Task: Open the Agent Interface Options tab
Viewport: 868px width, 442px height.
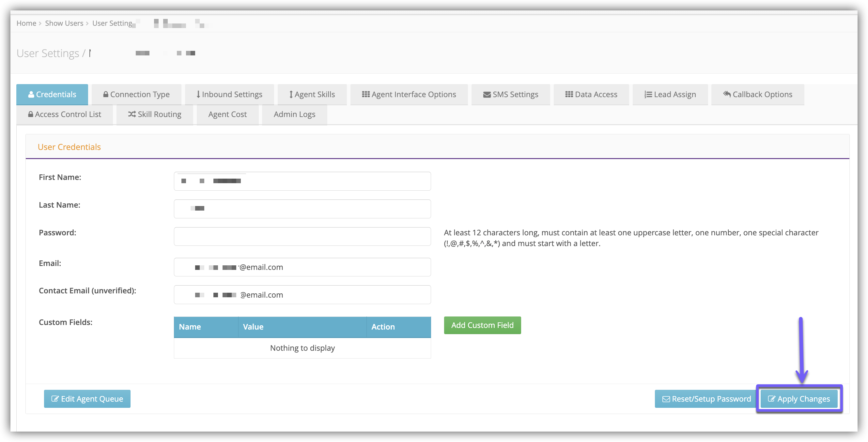Action: 409,95
